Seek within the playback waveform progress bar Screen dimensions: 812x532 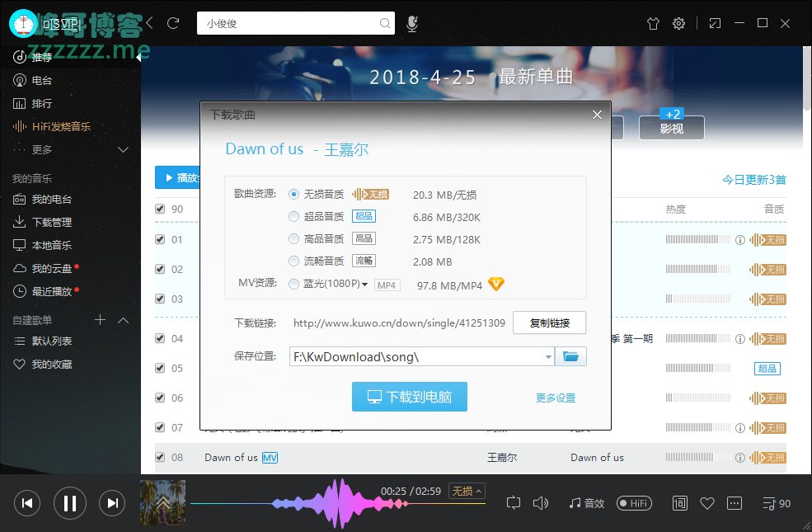coord(330,502)
